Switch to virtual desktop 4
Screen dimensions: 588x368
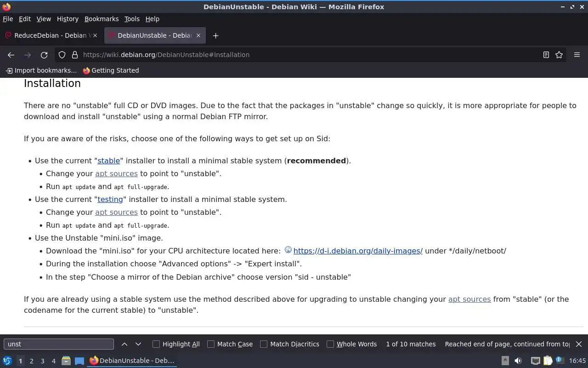[x=53, y=361]
